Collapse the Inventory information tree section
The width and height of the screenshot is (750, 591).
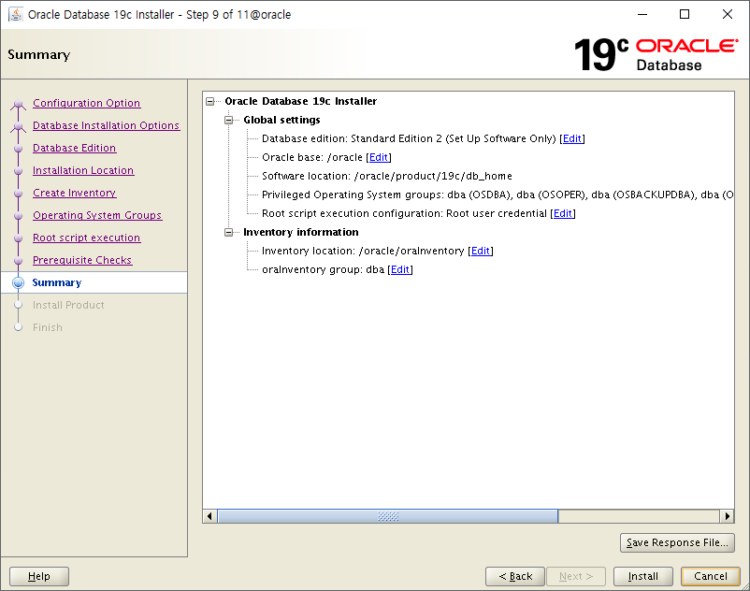coord(229,232)
